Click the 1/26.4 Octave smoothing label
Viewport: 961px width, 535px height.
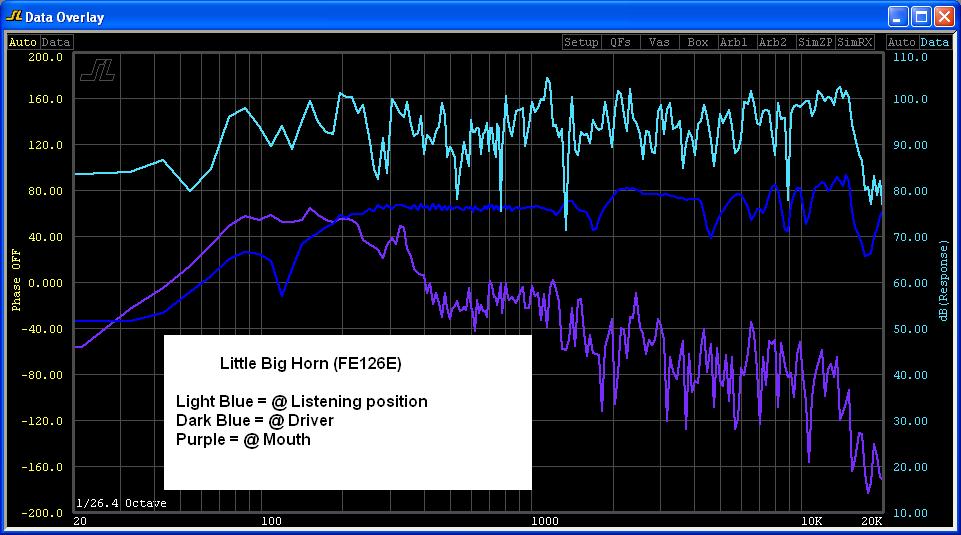[121, 503]
